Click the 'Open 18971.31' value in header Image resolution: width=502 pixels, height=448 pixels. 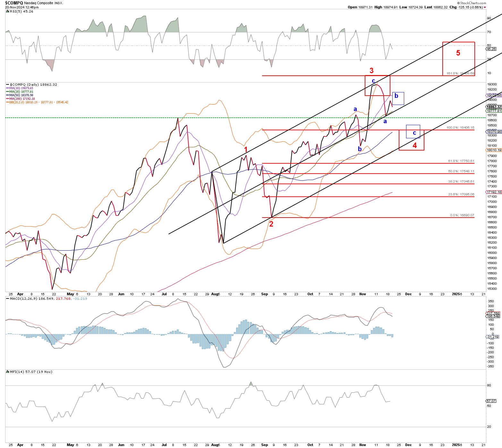360,7
